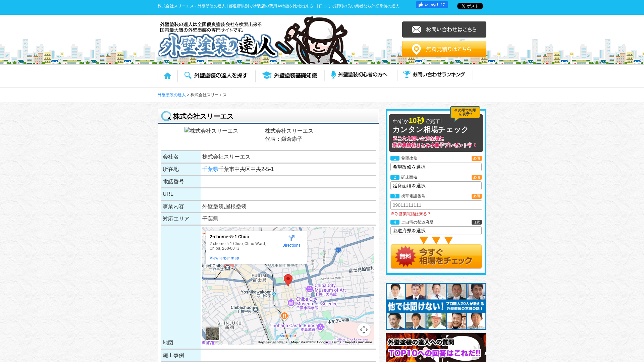Click the trophy icon for お問い合わせランキング
644x362 pixels.
(x=406, y=75)
